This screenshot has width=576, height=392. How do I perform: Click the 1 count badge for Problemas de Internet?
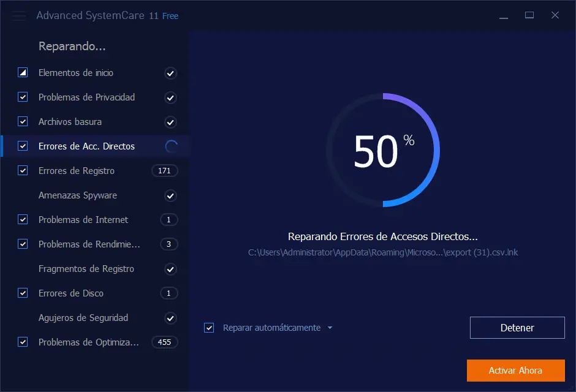point(169,219)
